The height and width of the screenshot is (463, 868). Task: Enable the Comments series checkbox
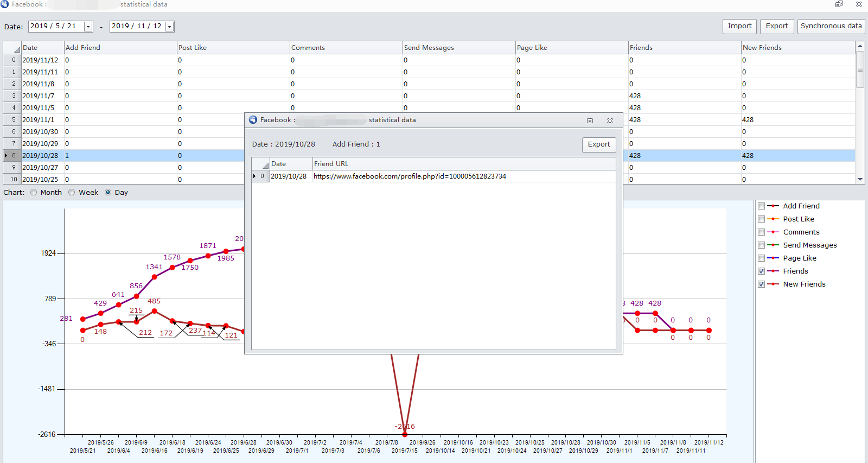pos(762,232)
